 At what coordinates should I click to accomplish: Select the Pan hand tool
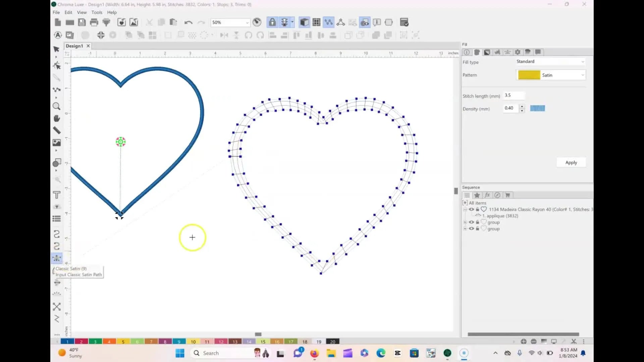(x=57, y=119)
